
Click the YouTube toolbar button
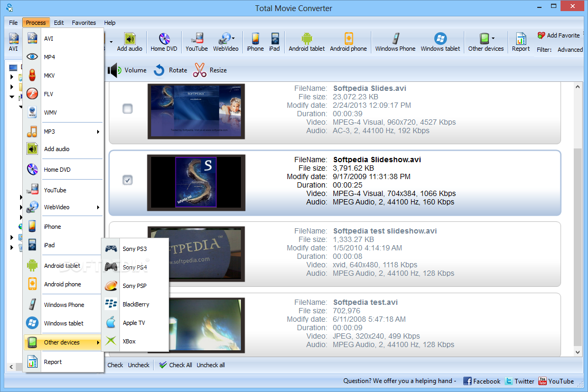(197, 42)
